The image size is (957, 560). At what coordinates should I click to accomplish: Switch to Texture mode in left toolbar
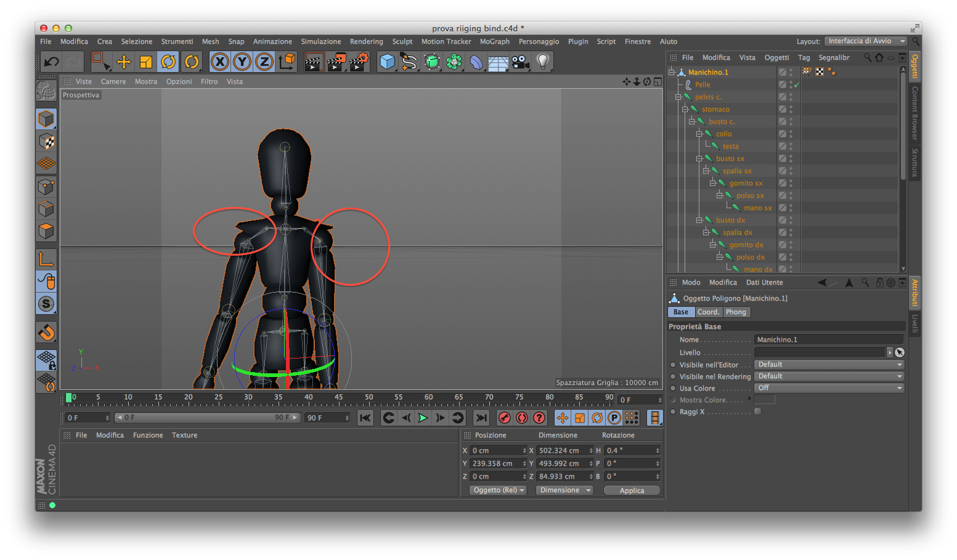coord(46,141)
